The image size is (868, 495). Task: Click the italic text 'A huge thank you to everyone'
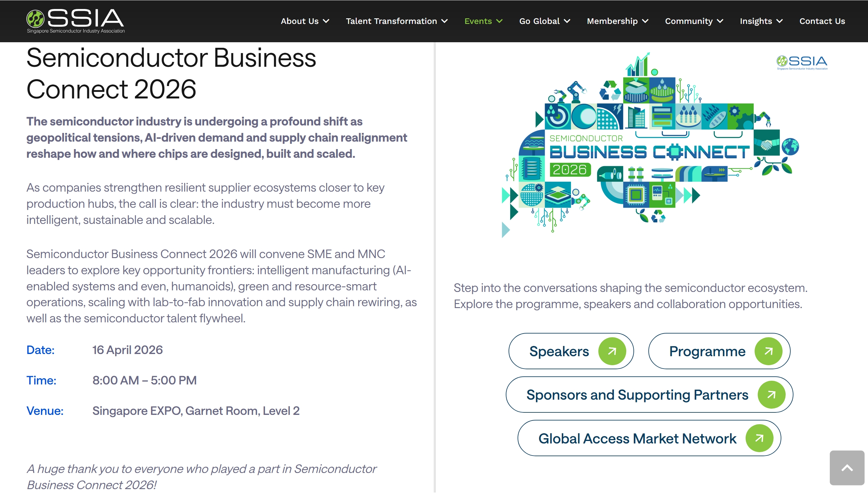[x=201, y=477]
